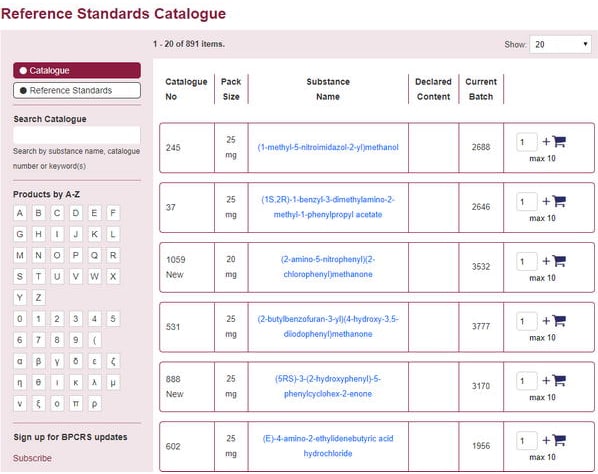The width and height of the screenshot is (598, 474).
Task: Add catalogue item 37 to cart
Action: pyautogui.click(x=554, y=201)
